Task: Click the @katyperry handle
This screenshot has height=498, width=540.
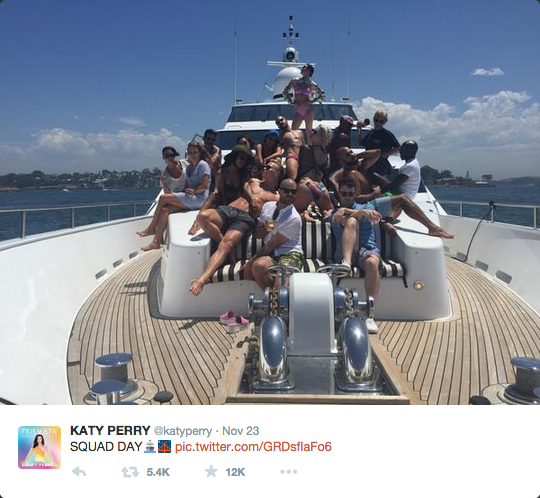Action: pyautogui.click(x=183, y=431)
